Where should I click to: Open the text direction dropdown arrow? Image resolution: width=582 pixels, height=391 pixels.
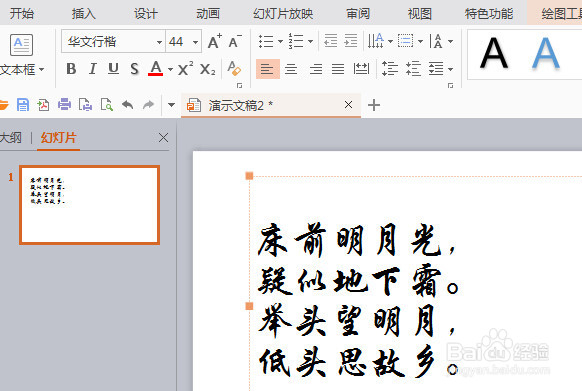click(390, 42)
